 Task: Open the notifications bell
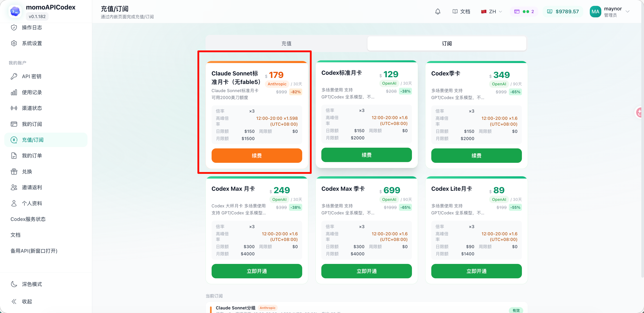(x=438, y=11)
